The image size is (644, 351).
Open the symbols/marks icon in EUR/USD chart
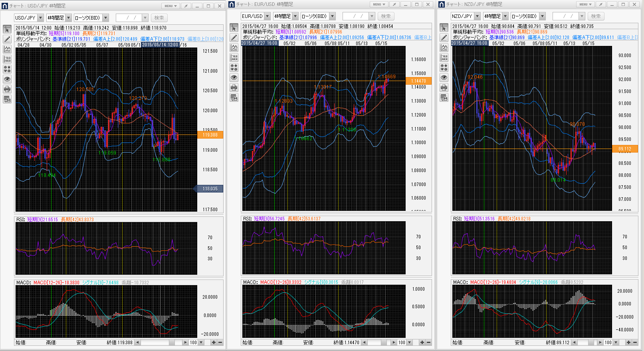[234, 67]
